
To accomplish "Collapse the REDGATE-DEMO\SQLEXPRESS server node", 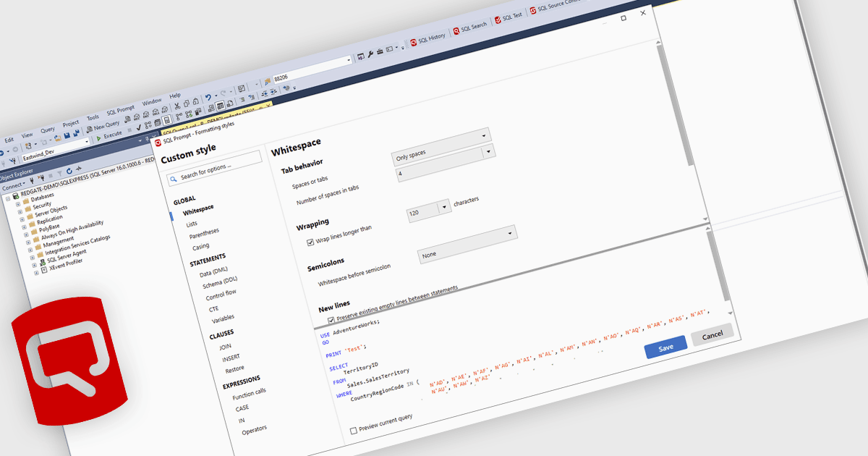I will [x=8, y=198].
